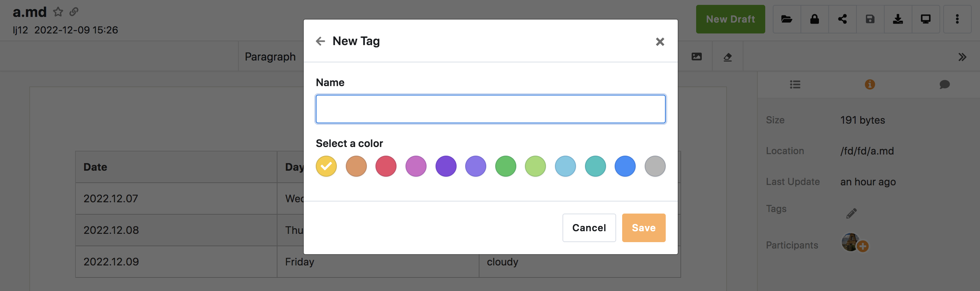Cancel the new tag dialog
The height and width of the screenshot is (291, 980).
tap(589, 228)
